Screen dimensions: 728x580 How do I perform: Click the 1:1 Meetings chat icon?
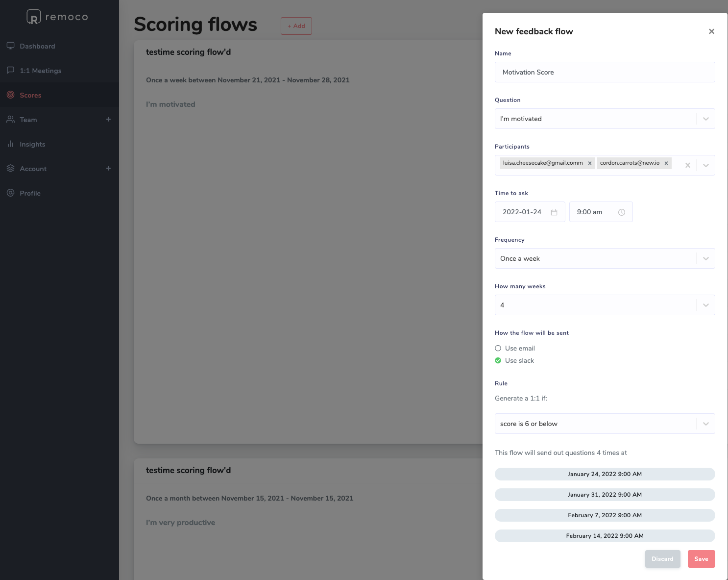coord(10,70)
